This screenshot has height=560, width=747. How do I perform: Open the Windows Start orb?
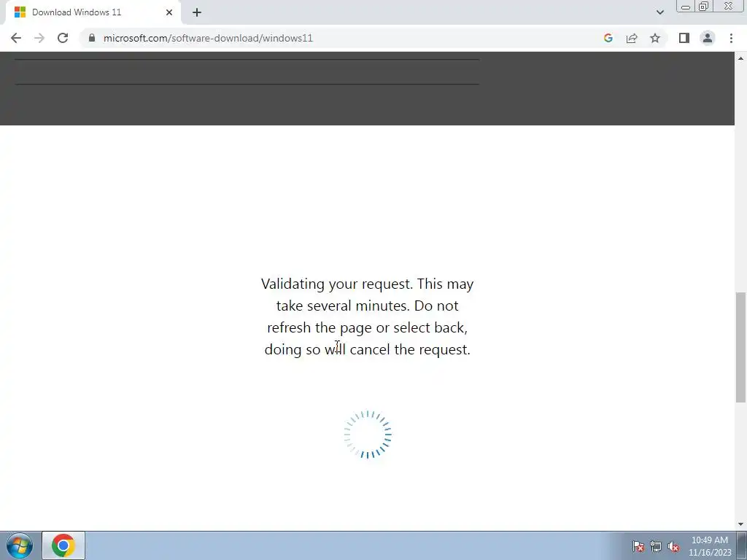coord(20,545)
